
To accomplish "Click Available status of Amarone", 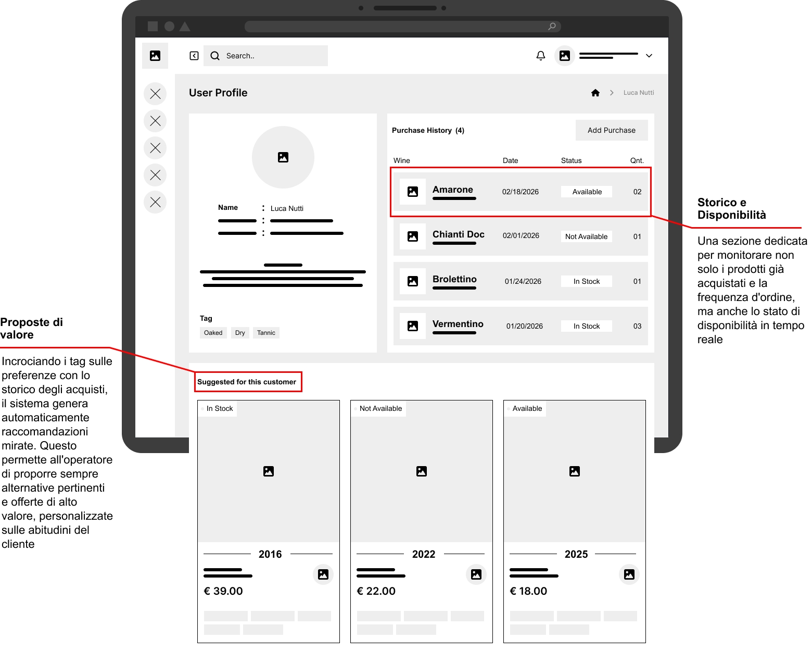I will pyautogui.click(x=587, y=192).
